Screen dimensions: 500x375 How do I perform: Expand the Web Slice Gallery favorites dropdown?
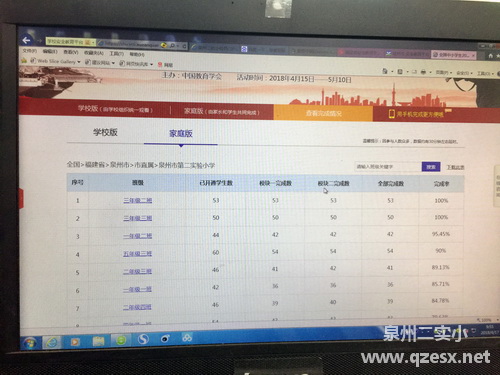(79, 62)
